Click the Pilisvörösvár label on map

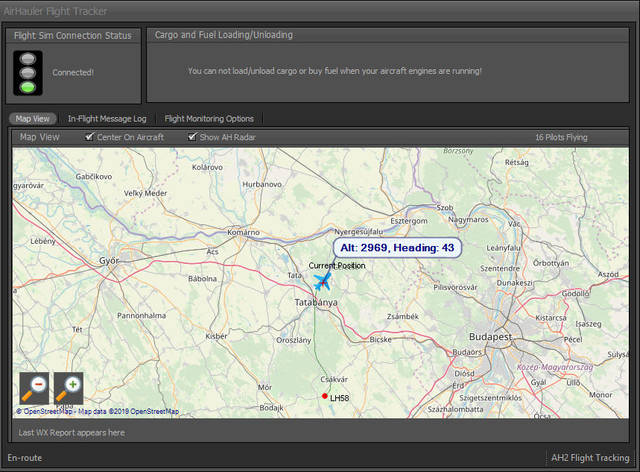pos(455,287)
